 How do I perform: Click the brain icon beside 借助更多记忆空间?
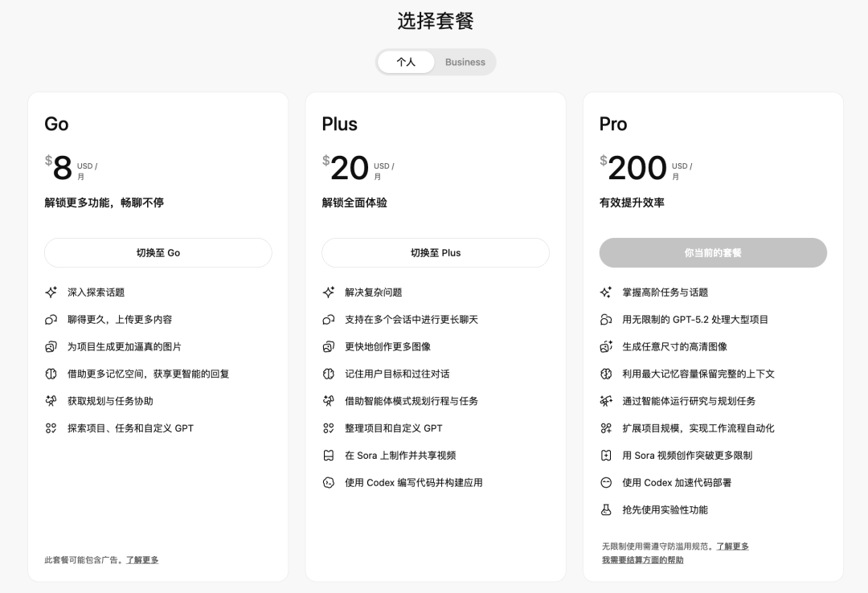point(51,374)
